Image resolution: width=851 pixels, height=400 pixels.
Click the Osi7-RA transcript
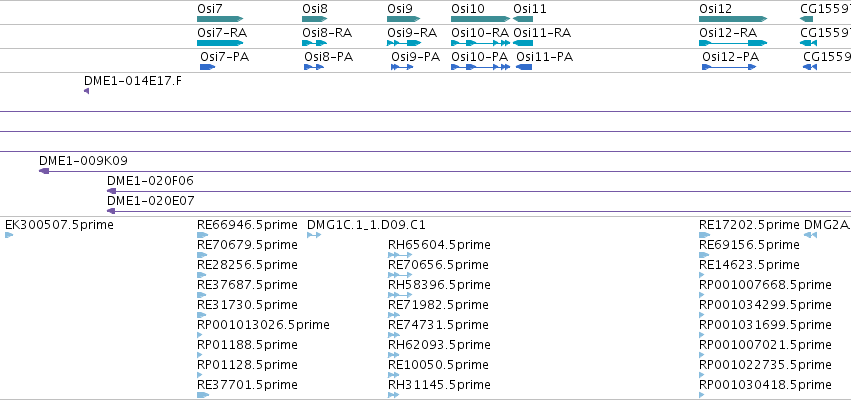(x=220, y=43)
